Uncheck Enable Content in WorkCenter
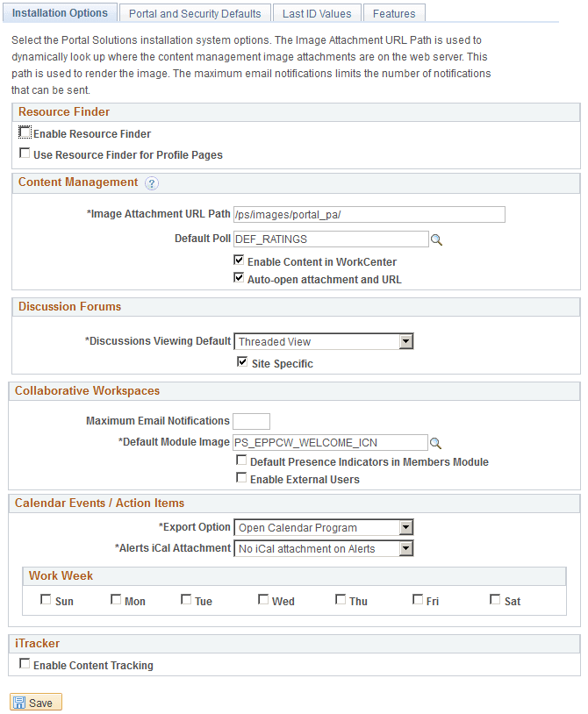 (x=239, y=261)
